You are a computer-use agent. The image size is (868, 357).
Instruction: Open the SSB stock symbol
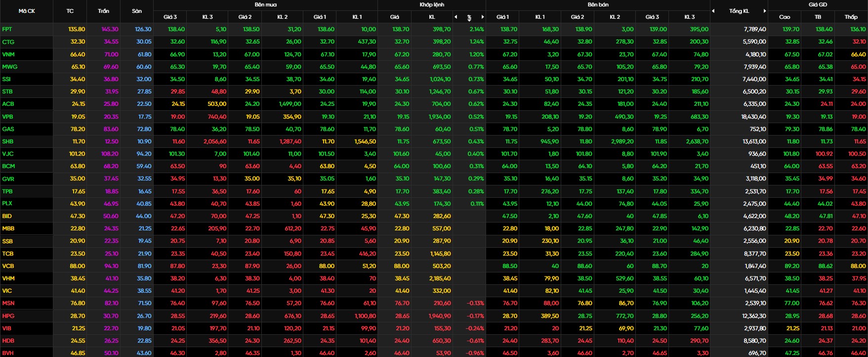(7, 241)
